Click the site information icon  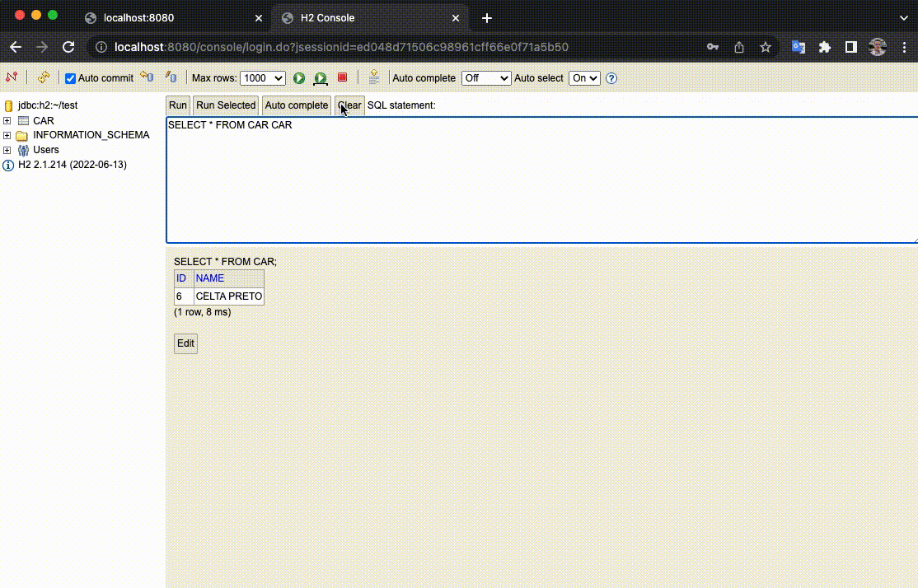[101, 47]
